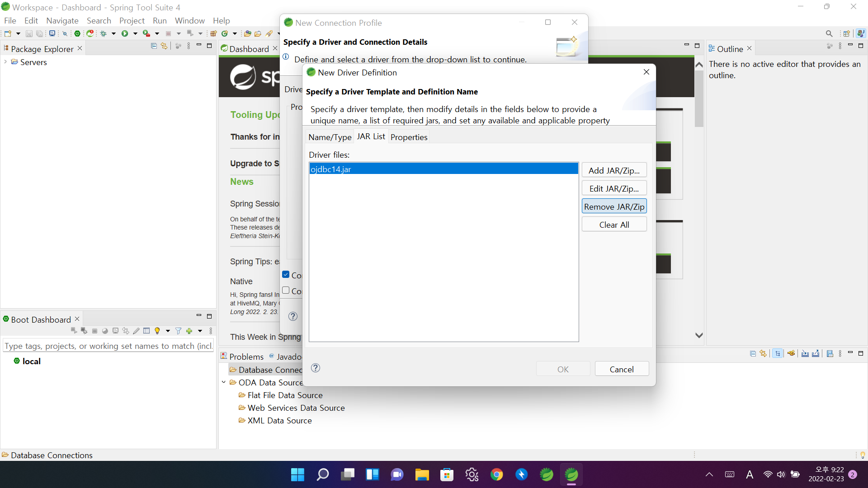
Task: Click the Debug bug icon in toolbar
Action: pos(104,33)
